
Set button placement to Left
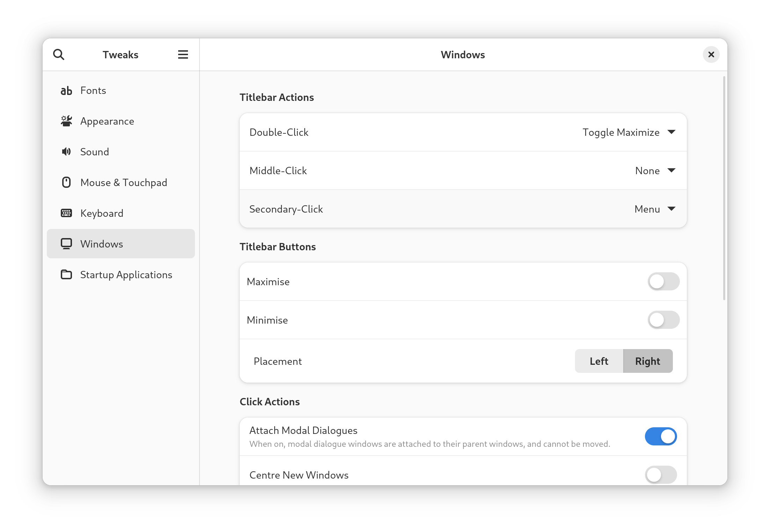599,361
